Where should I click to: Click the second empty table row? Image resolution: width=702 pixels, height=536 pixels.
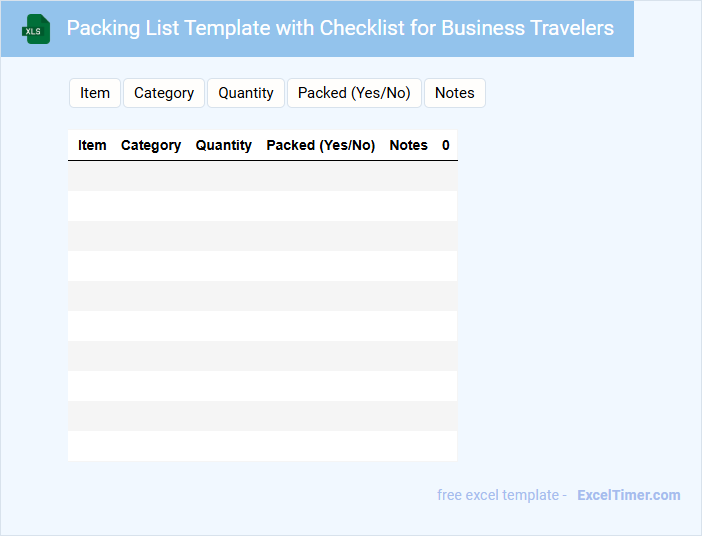pos(262,206)
